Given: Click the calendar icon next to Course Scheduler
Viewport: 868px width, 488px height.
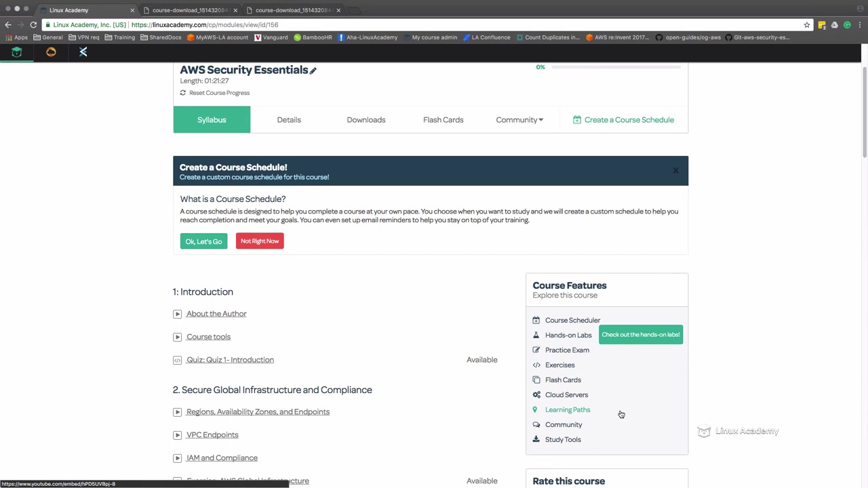Looking at the screenshot, I should click(536, 320).
